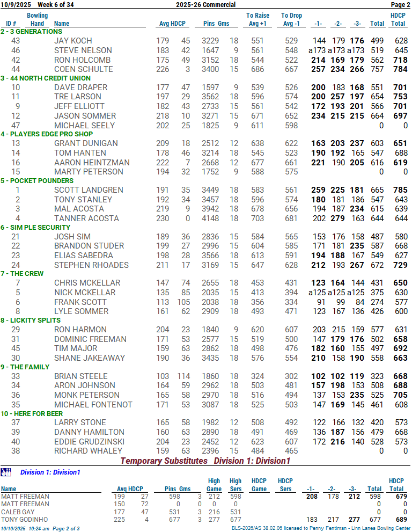Click TONY GODINHO in the substitutes list
412x532 pixels.
point(24,520)
